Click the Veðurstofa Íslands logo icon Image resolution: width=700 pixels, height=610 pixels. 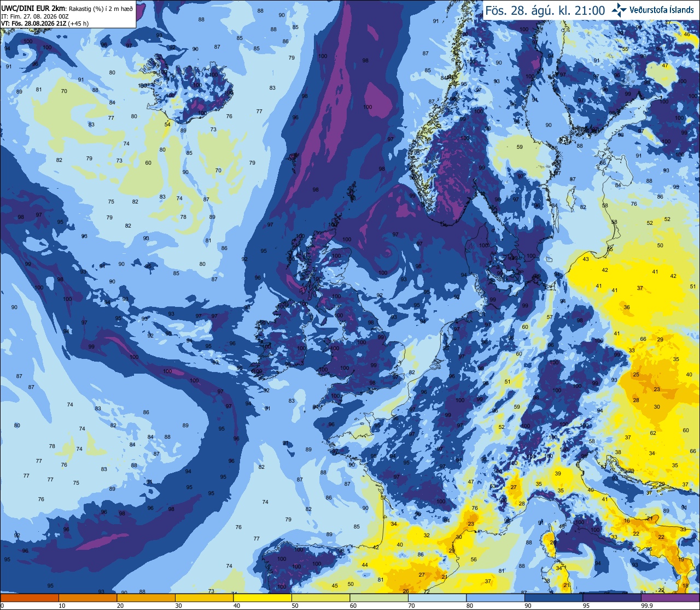(620, 9)
